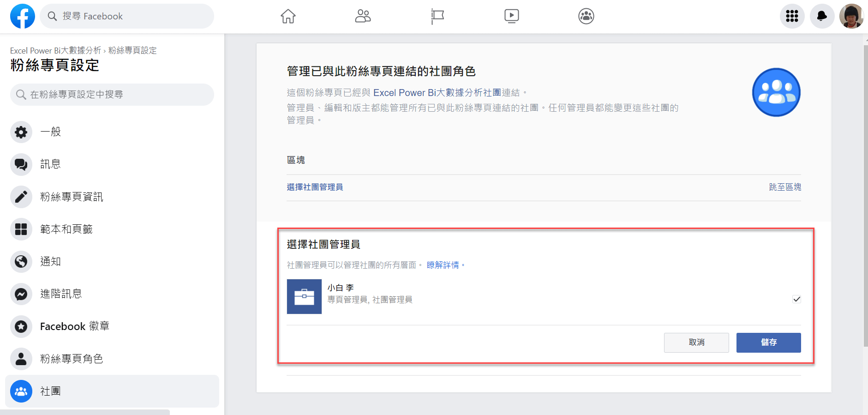Follow the 瞭解詳情 link
Screen dimensions: 868x415
(x=443, y=265)
